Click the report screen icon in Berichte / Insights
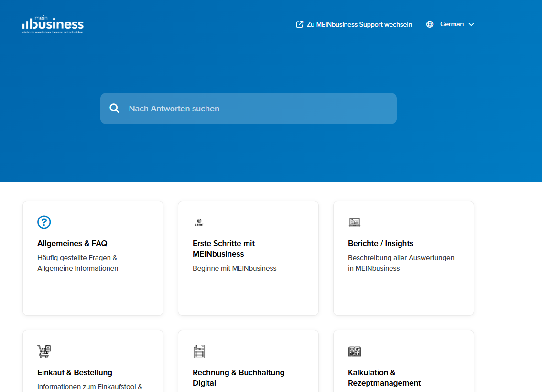Image resolution: width=542 pixels, height=392 pixels. (355, 222)
